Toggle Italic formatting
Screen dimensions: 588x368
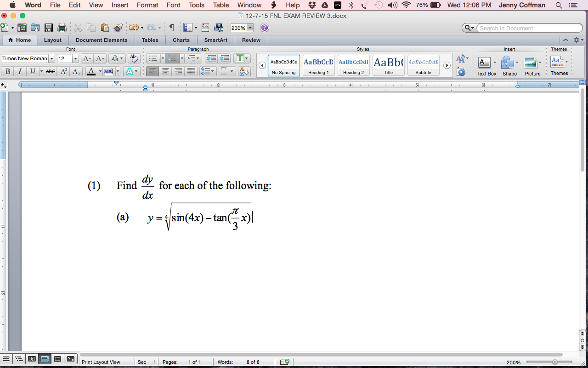click(20, 71)
